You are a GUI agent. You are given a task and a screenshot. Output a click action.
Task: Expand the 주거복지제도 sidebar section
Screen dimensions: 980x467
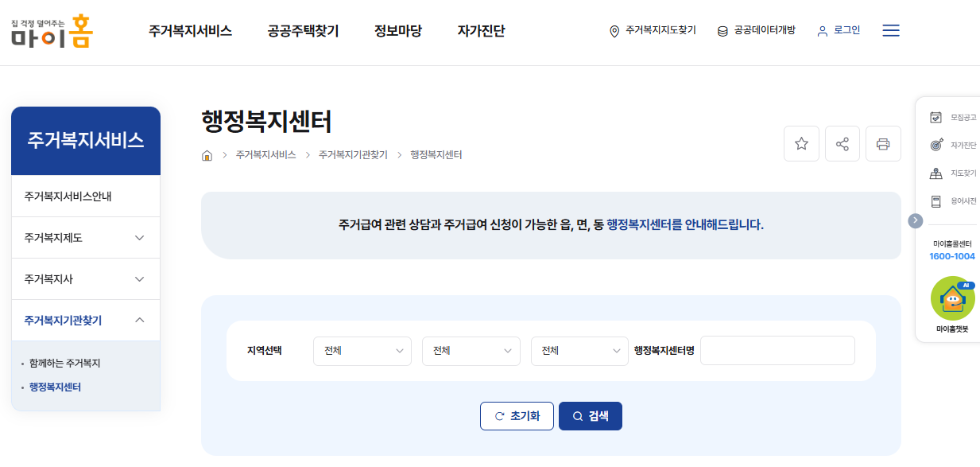click(x=85, y=237)
